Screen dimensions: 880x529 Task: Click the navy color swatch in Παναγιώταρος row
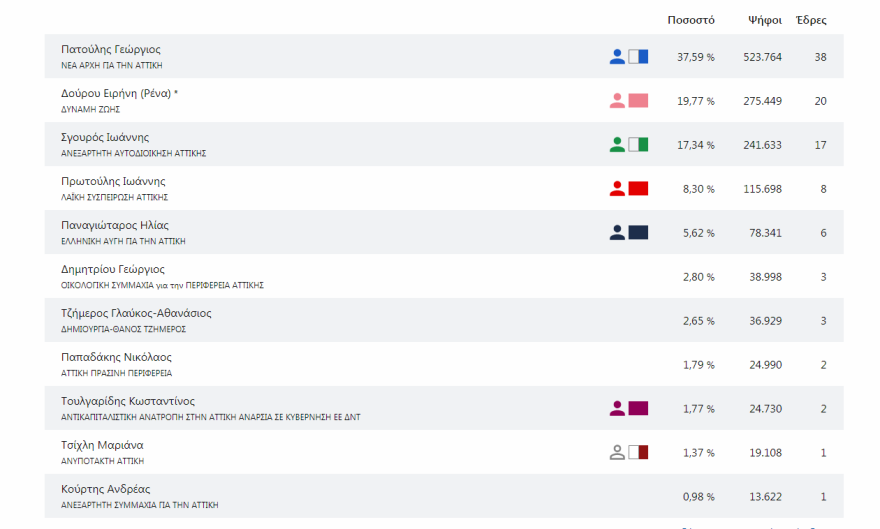pyautogui.click(x=638, y=233)
